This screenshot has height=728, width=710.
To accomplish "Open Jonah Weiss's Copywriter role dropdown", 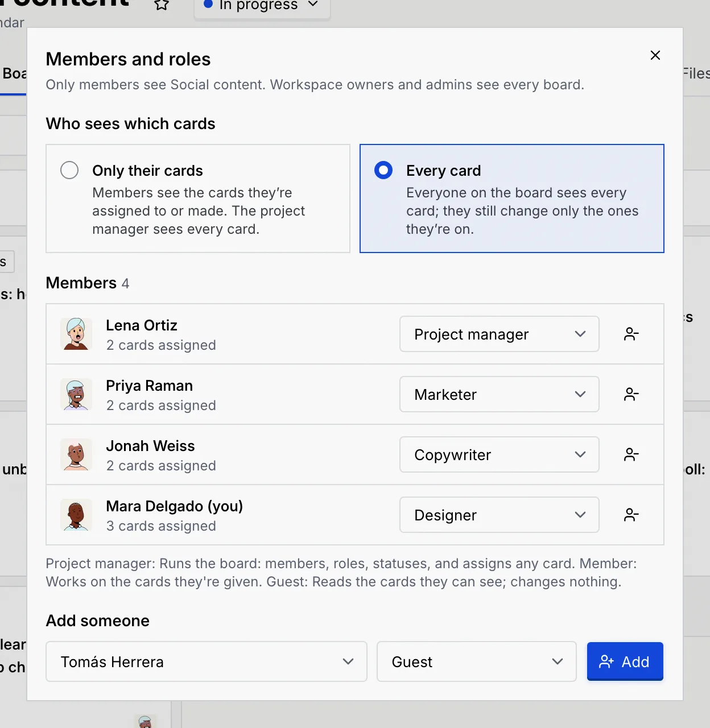I will click(500, 454).
